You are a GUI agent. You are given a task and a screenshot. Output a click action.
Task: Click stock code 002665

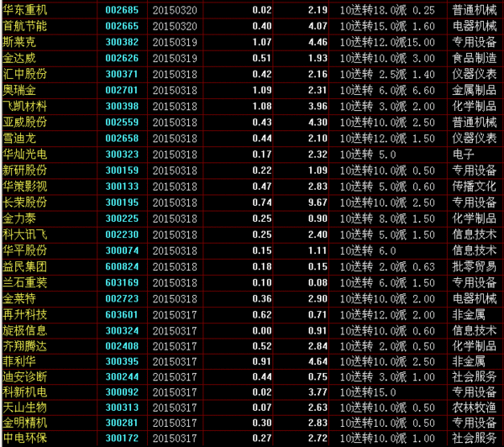122,26
